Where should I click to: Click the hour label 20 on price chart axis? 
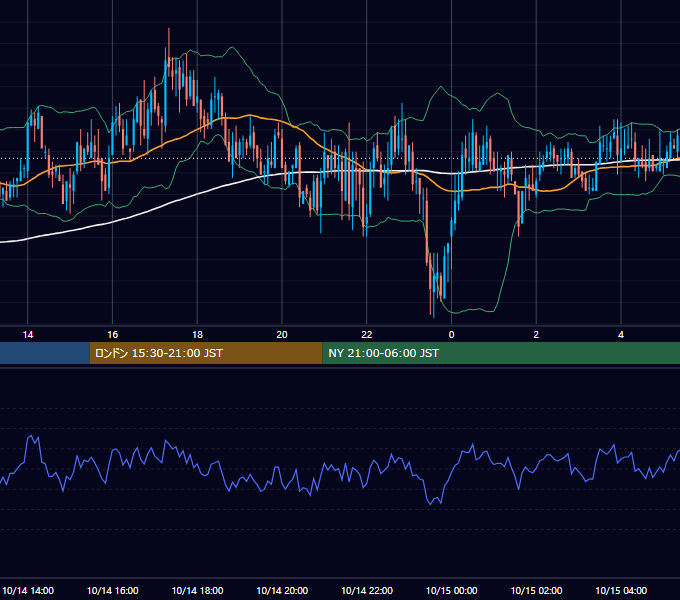[282, 334]
